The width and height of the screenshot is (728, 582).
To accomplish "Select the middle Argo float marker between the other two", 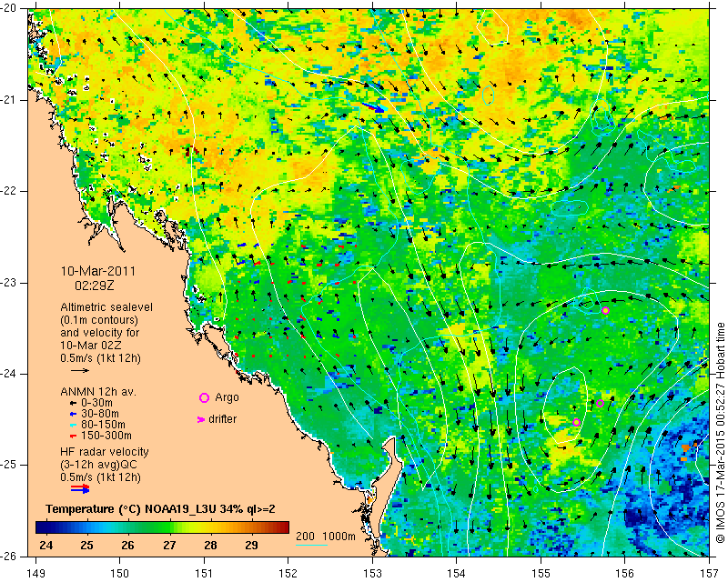I will tap(600, 404).
